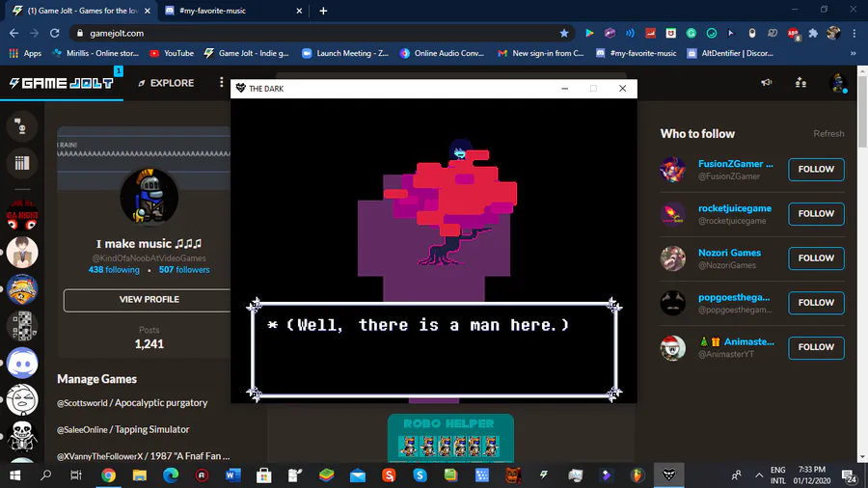Open the 507 followers list
Screen dimensions: 868x488
pos(184,270)
